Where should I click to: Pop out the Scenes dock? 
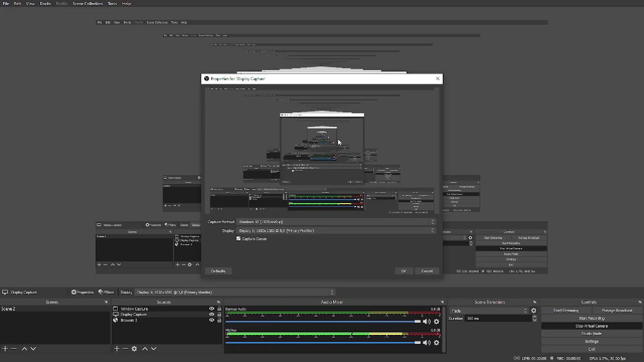click(106, 302)
